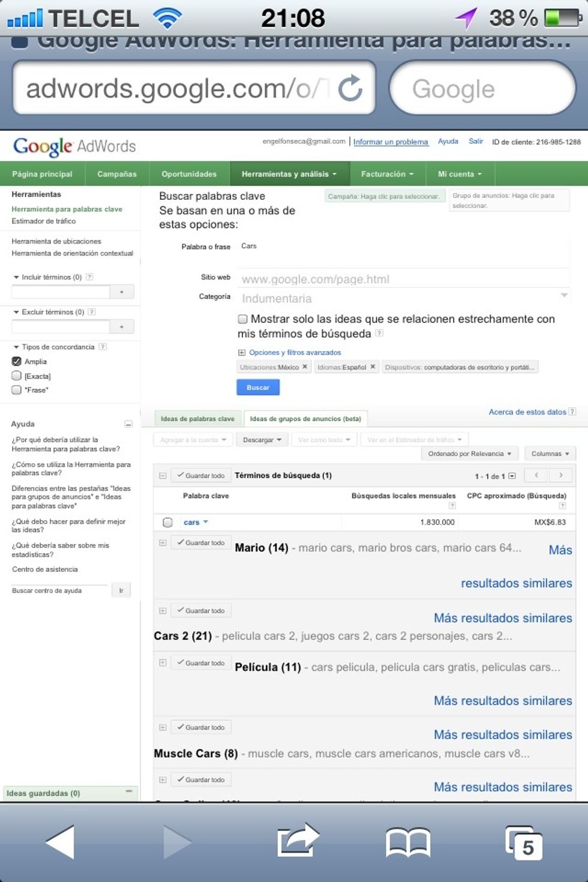Expand the Muscle Cars (8) ad group
The width and height of the screenshot is (588, 882).
163,727
